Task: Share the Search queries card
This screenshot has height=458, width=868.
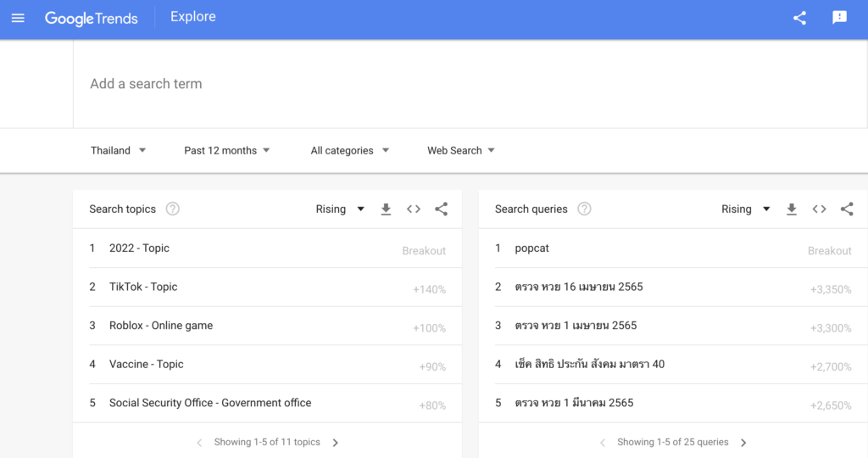Action: 847,209
